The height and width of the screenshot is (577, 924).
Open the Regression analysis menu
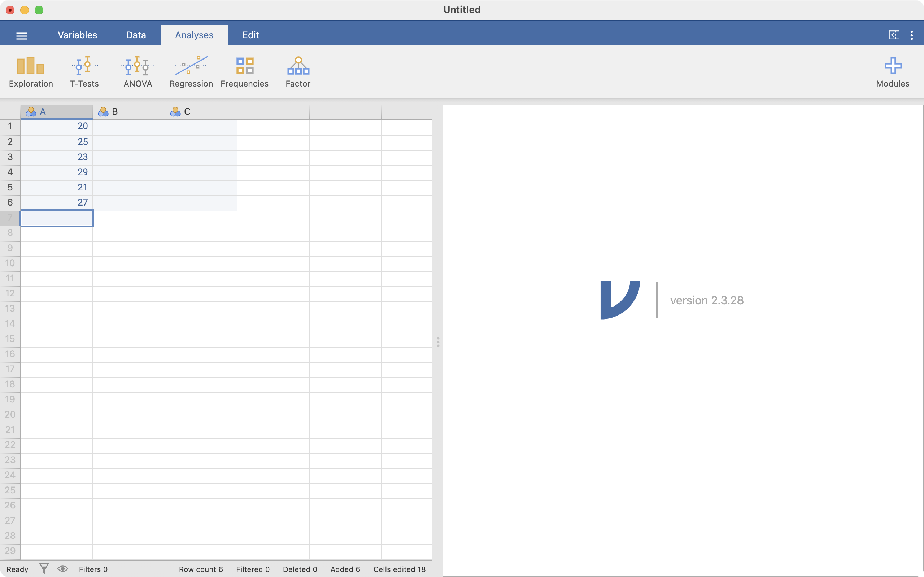[191, 72]
